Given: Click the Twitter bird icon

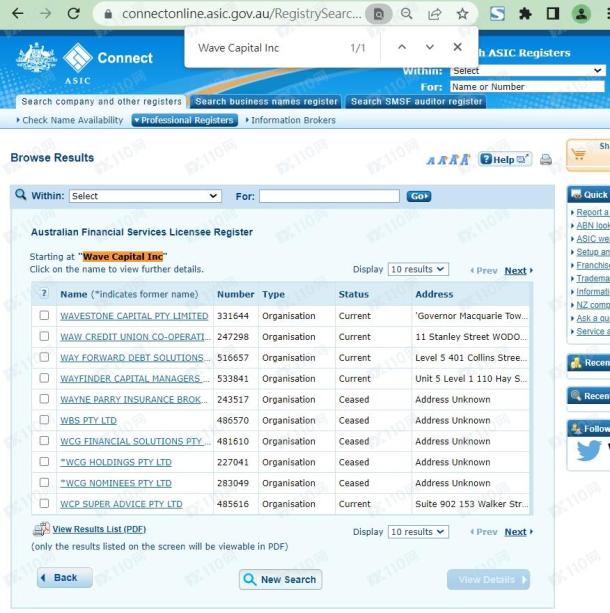Looking at the screenshot, I should tap(588, 450).
